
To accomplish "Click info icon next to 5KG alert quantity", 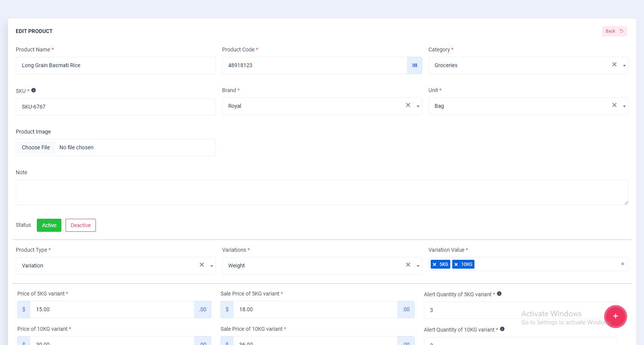I will pyautogui.click(x=499, y=294).
